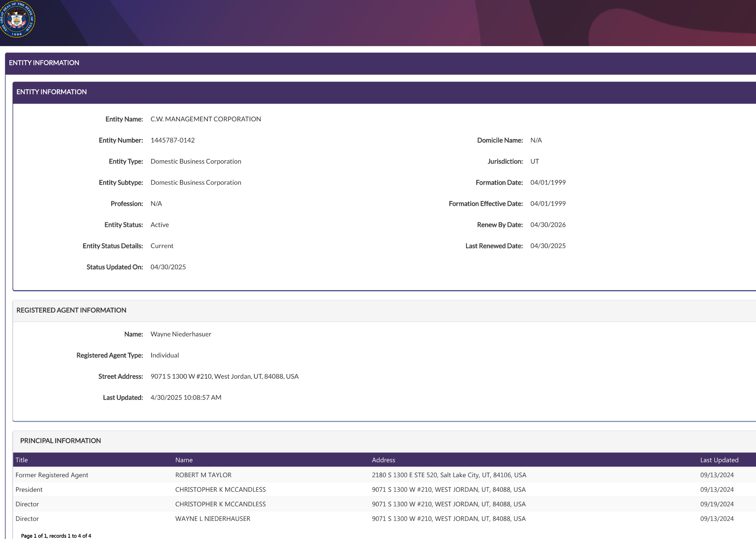The width and height of the screenshot is (756, 539).
Task: Click the Renew By Date value 04/30/2026
Action: (x=548, y=225)
